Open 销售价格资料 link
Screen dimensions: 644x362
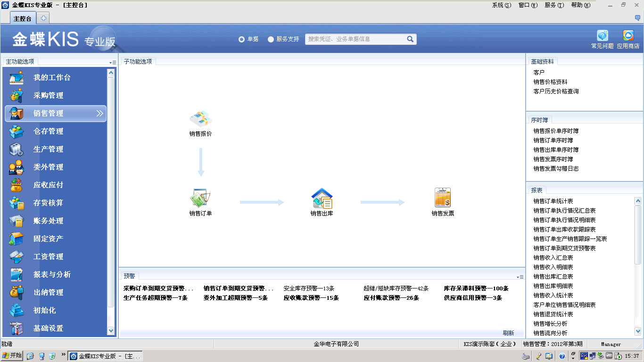(550, 82)
